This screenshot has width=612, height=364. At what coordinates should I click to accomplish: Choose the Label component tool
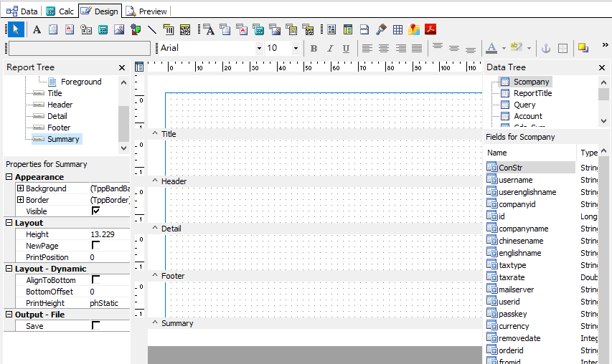pos(37,29)
